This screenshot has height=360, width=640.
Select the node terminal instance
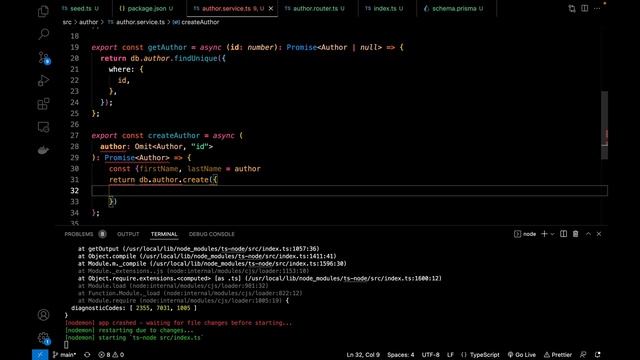pyautogui.click(x=525, y=234)
